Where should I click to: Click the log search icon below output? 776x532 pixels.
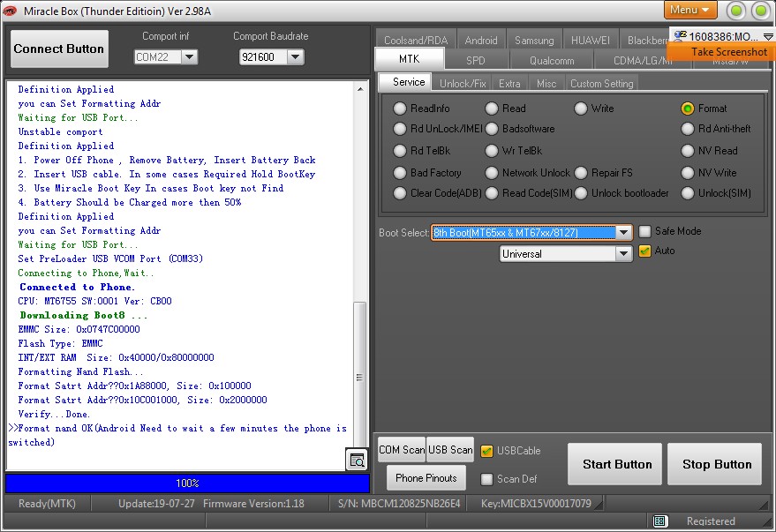tap(357, 460)
